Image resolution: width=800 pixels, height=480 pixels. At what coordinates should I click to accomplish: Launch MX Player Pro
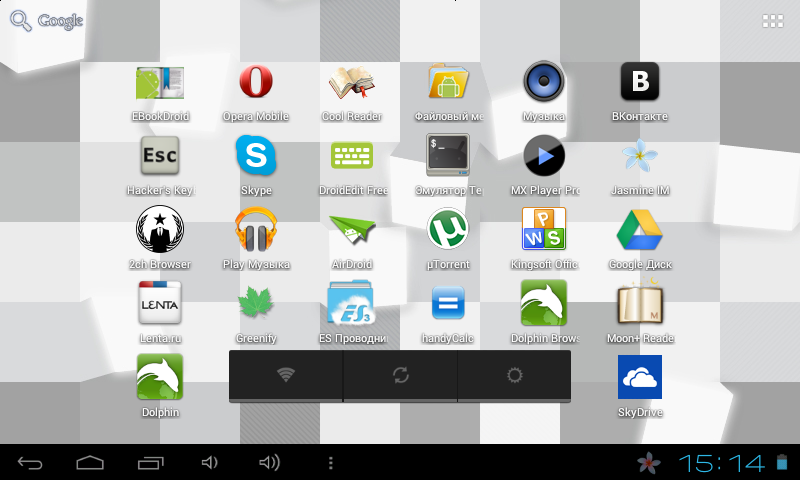[x=543, y=155]
